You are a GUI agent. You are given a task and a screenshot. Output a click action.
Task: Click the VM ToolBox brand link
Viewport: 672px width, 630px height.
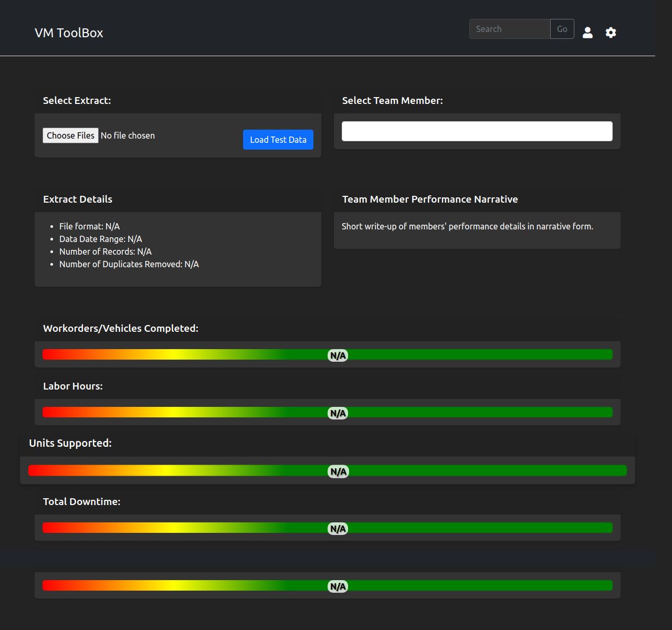coord(69,33)
